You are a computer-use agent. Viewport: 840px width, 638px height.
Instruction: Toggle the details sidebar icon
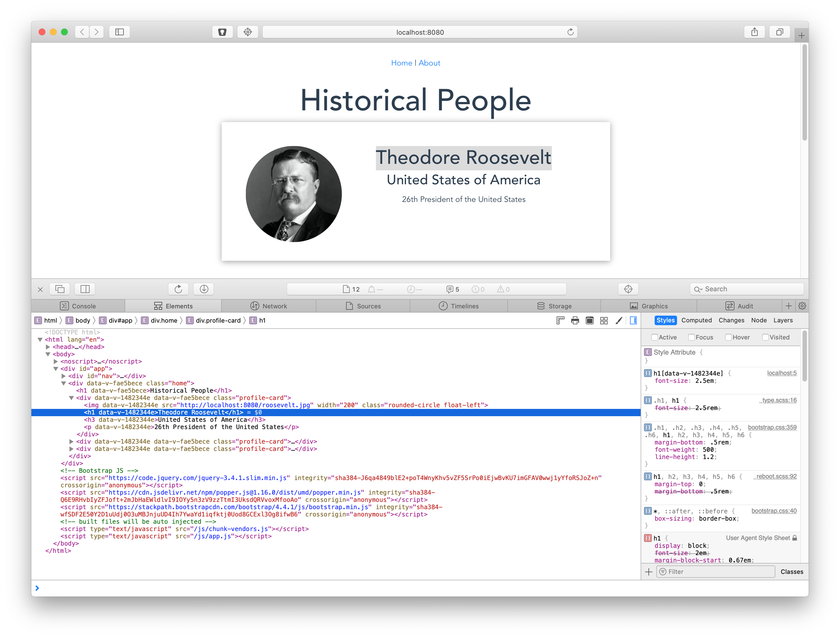(x=633, y=320)
